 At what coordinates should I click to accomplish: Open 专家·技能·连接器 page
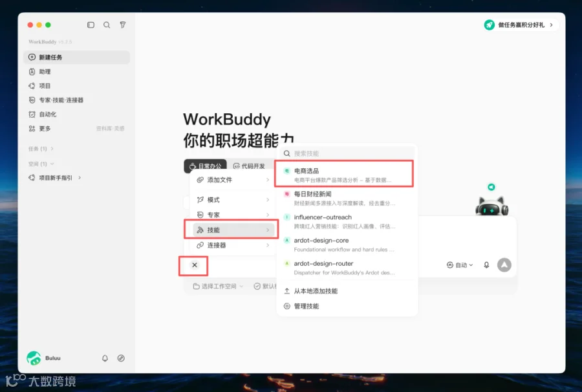coord(77,100)
